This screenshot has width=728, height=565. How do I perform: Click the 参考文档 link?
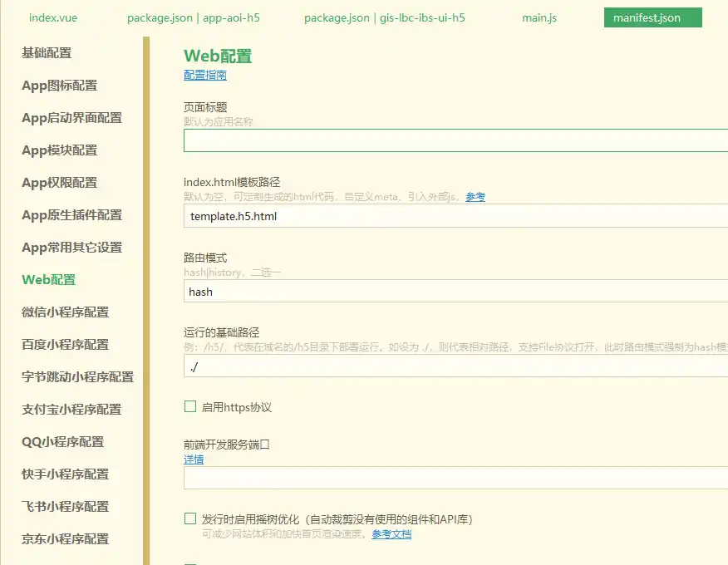tap(391, 535)
